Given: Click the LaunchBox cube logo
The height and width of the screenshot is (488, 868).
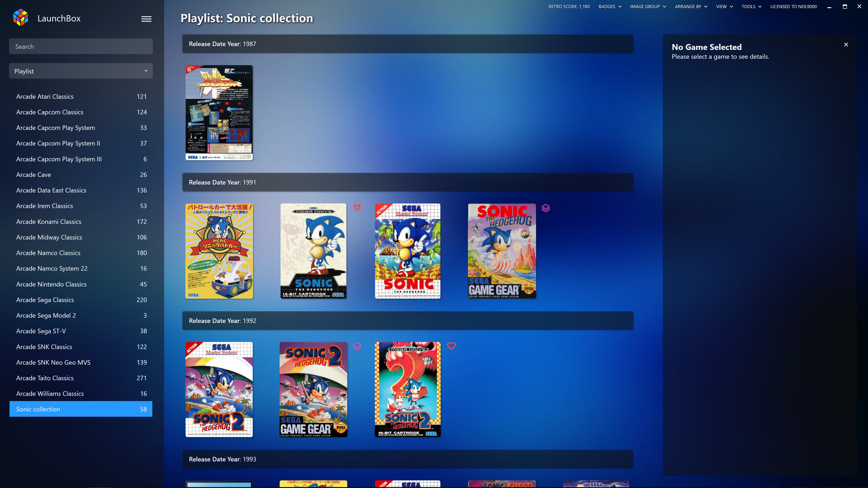Looking at the screenshot, I should pyautogui.click(x=21, y=18).
